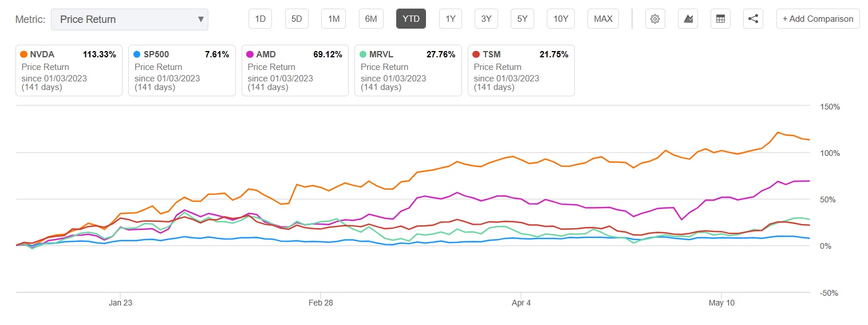The image size is (868, 325).
Task: Select the YTD range button
Action: tap(411, 19)
